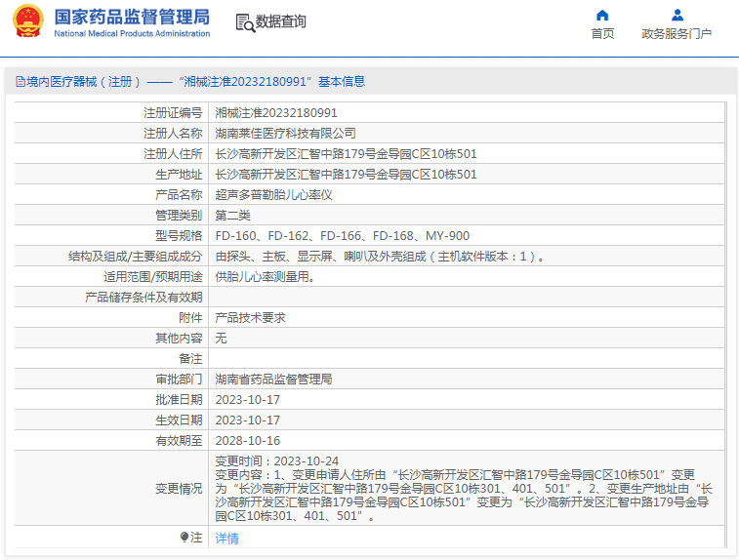Click 数据查询 label
Screen dimensions: 739x560
pos(281,21)
